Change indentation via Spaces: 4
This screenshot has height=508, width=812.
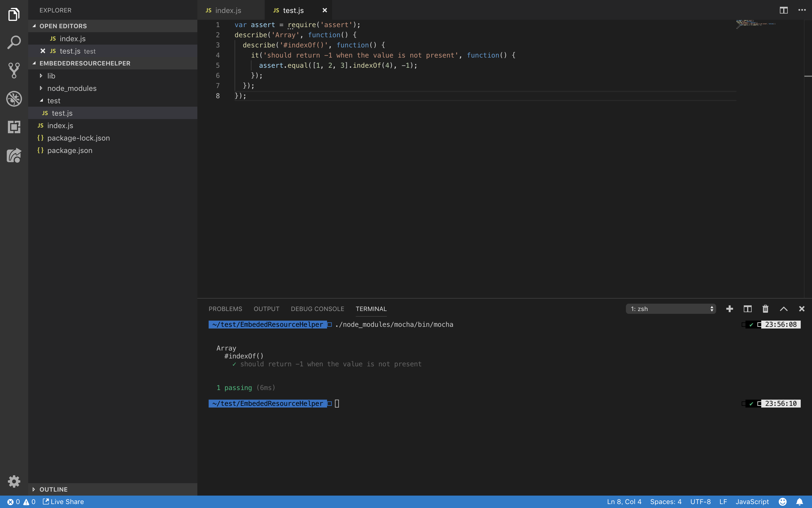pyautogui.click(x=666, y=502)
